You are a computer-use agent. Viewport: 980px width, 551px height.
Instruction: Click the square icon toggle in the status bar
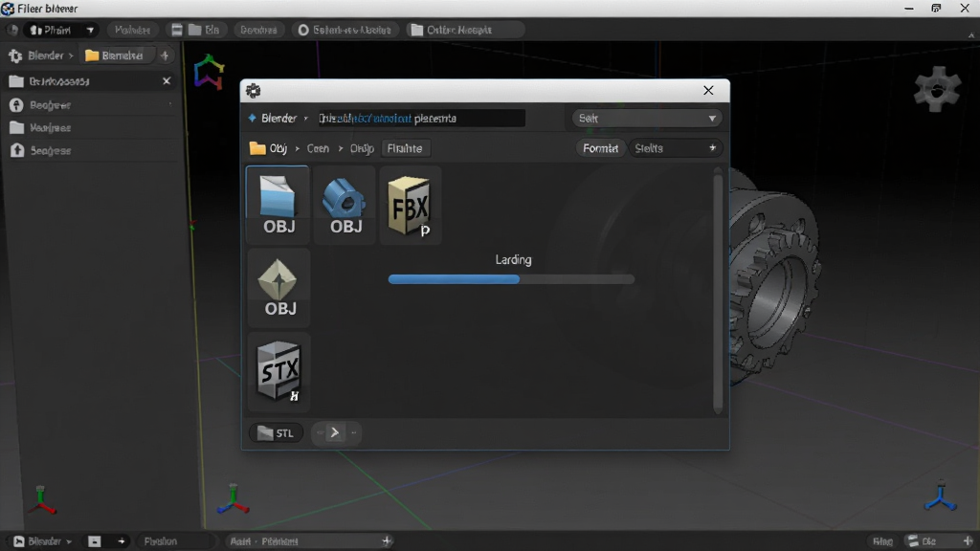(x=95, y=541)
